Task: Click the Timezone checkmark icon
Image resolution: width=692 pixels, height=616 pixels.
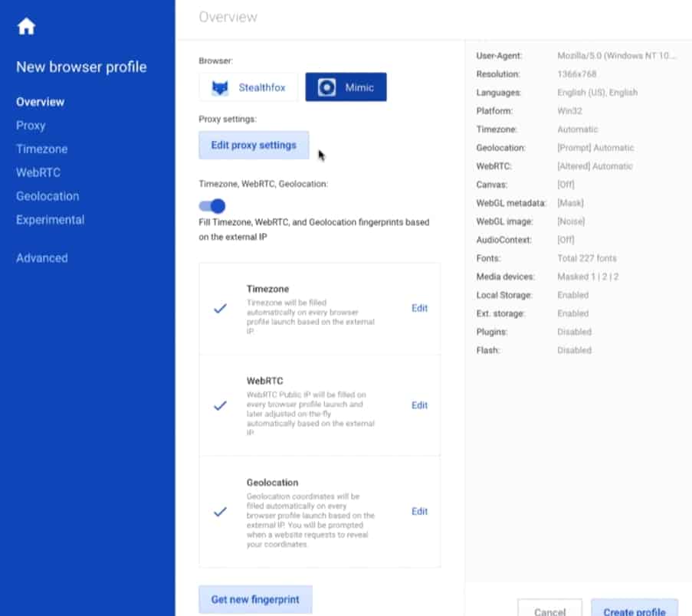Action: coord(220,308)
